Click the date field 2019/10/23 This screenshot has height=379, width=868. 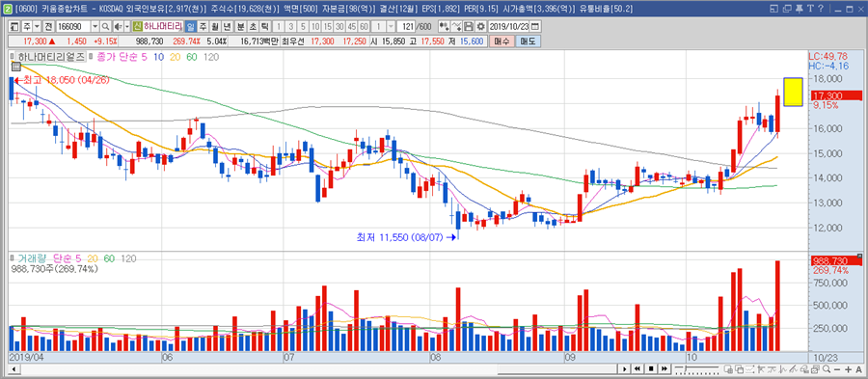509,27
